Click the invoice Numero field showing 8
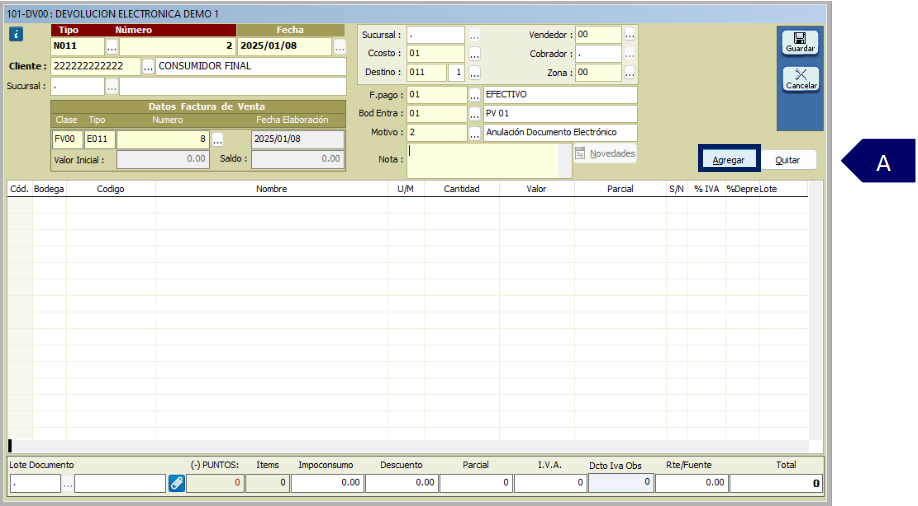This screenshot has height=506, width=918. tap(163, 139)
